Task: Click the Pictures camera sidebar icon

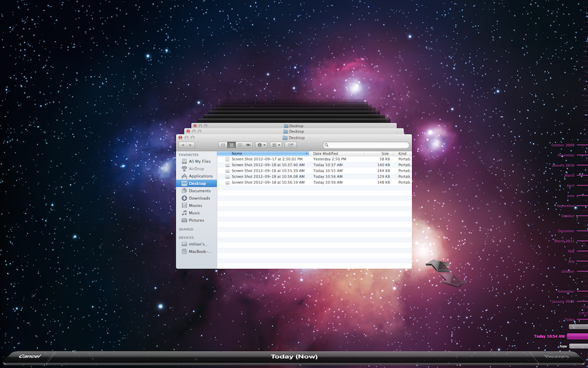Action: pyautogui.click(x=184, y=220)
